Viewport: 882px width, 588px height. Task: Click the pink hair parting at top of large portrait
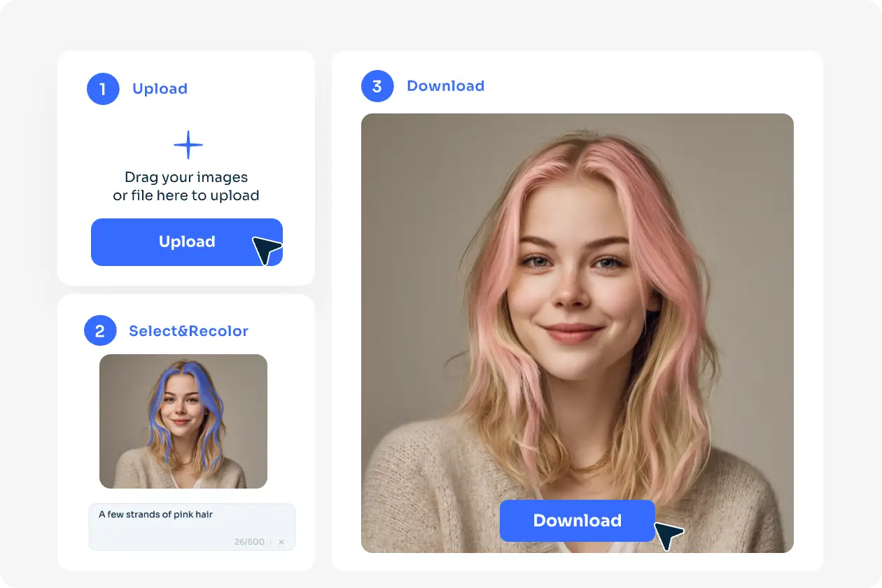575,150
